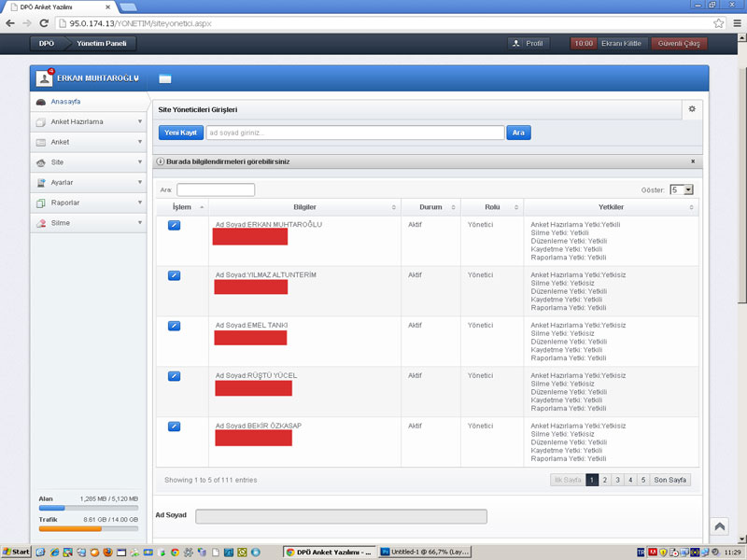Jump to Son Sayfa last page
747x560 pixels.
[x=669, y=480]
